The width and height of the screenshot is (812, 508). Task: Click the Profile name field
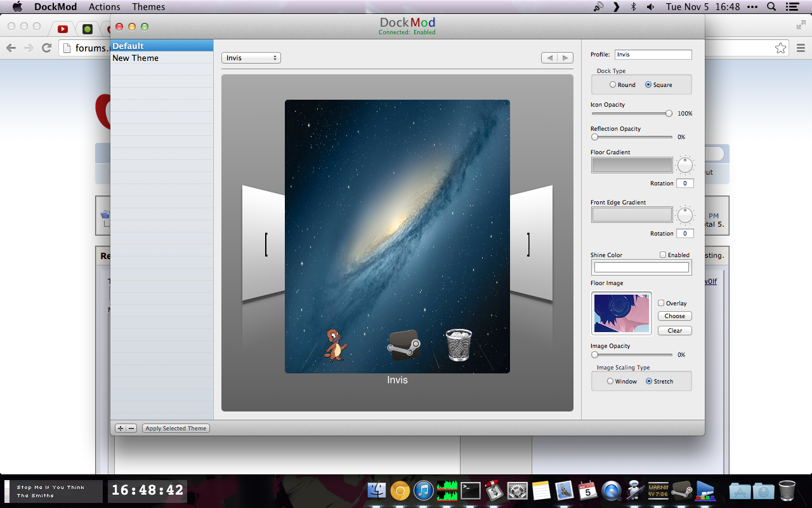653,55
